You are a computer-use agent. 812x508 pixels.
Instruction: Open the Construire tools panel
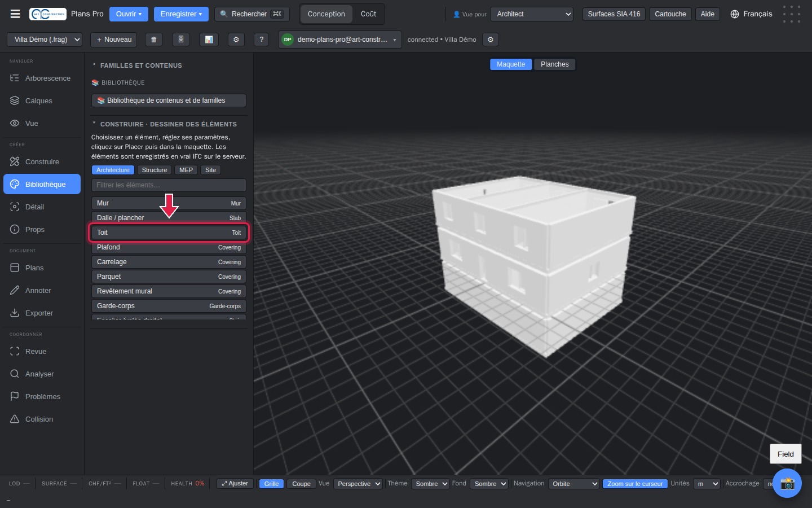(x=42, y=162)
